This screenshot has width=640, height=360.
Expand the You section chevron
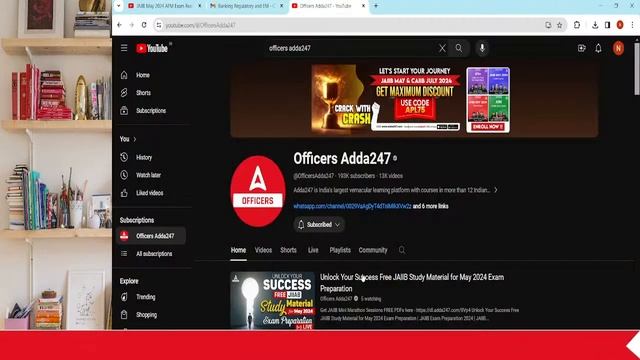(x=135, y=139)
